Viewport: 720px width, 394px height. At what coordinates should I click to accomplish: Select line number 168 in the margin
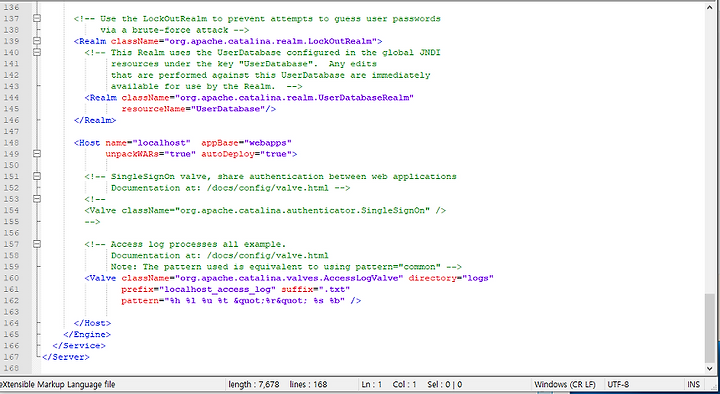coord(11,368)
